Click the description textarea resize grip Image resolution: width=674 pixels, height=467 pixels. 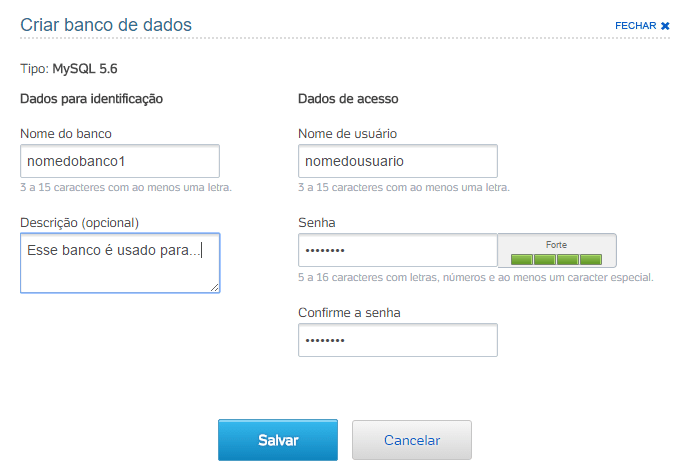click(214, 288)
